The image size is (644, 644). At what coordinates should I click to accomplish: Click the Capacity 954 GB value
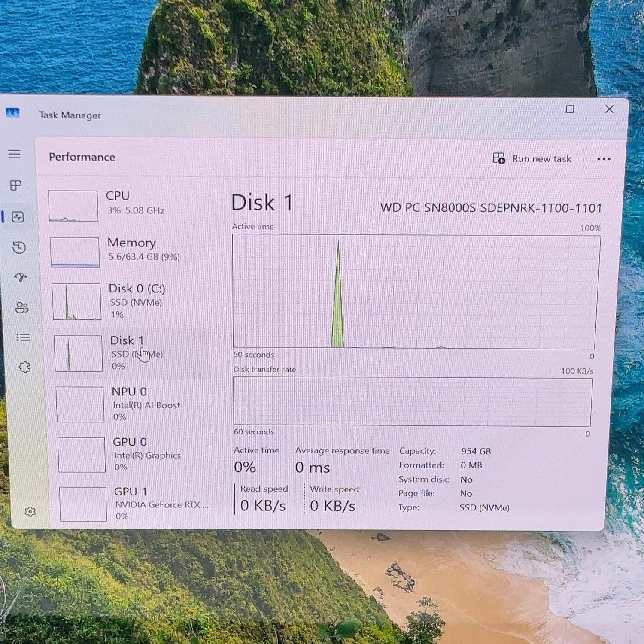[476, 451]
